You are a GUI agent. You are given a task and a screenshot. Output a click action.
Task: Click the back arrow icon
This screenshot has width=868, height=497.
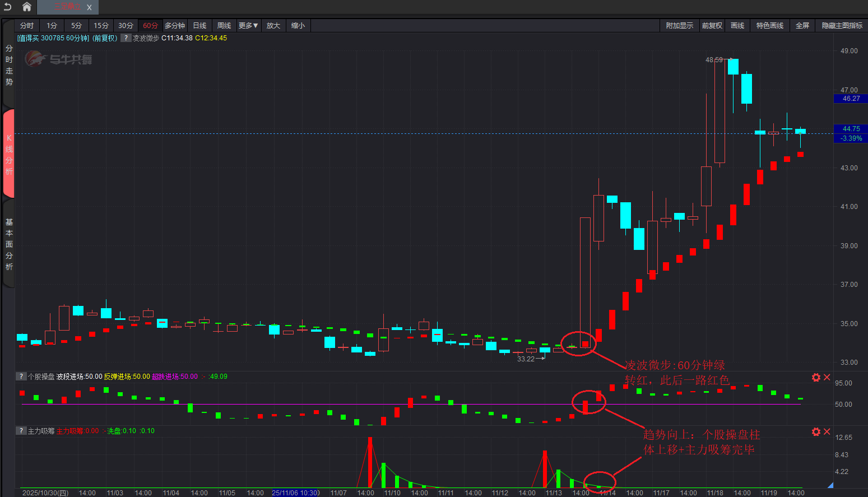8,7
